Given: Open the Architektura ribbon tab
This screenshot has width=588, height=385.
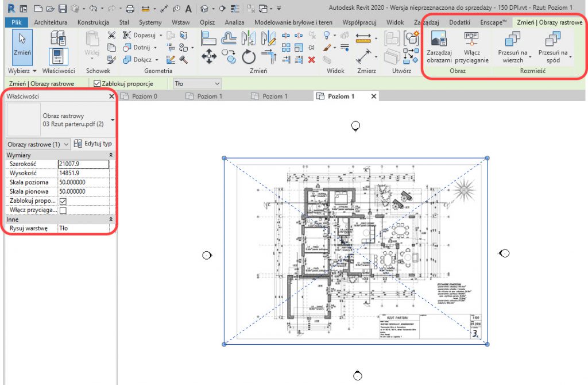Looking at the screenshot, I should [51, 22].
